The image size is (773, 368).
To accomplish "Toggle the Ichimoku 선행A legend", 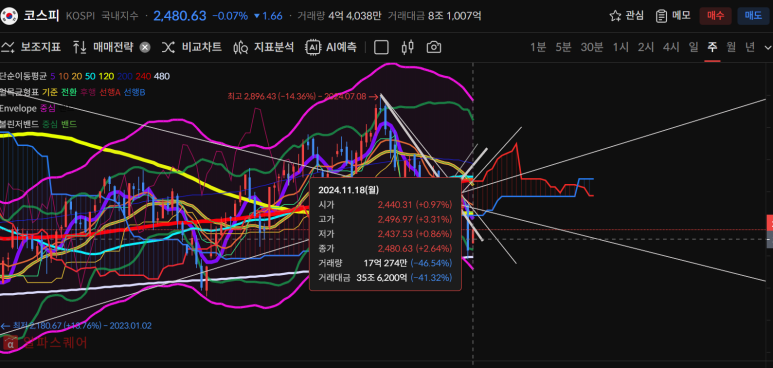I will [x=109, y=92].
